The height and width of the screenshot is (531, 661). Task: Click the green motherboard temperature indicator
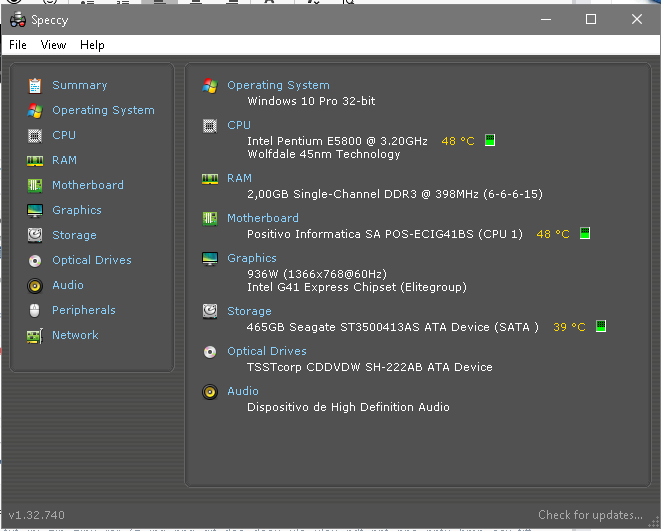[585, 233]
